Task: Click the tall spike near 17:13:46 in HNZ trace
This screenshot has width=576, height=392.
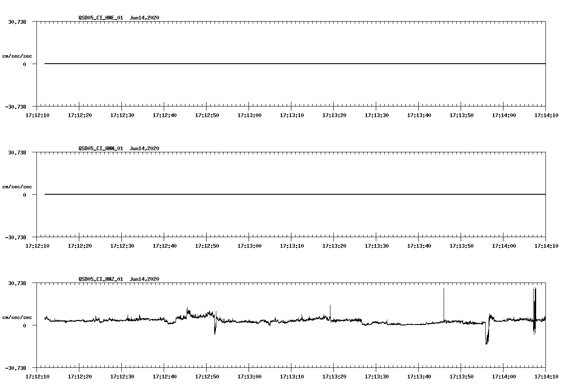Action: tap(444, 304)
